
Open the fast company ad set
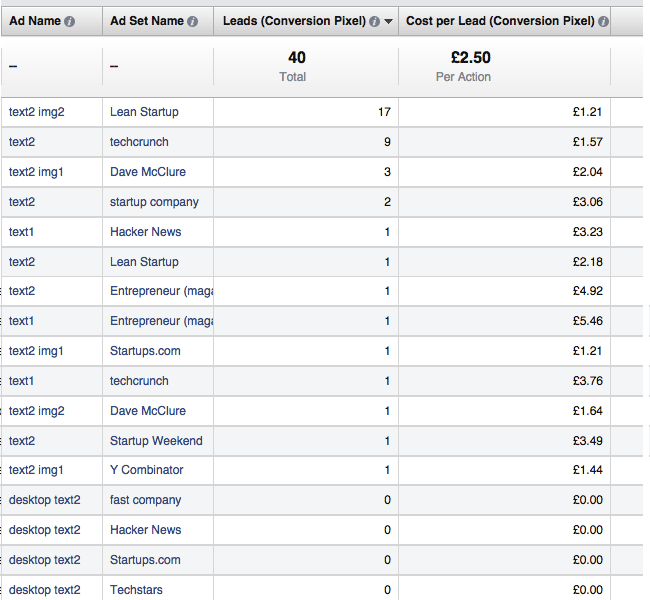[x=146, y=500]
